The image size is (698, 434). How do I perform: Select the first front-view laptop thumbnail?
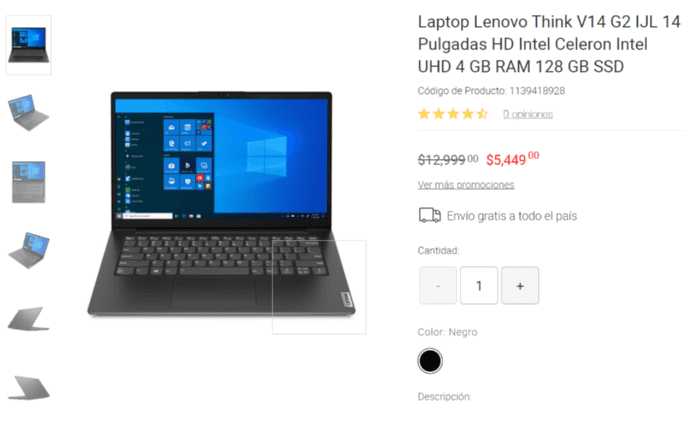coord(28,45)
